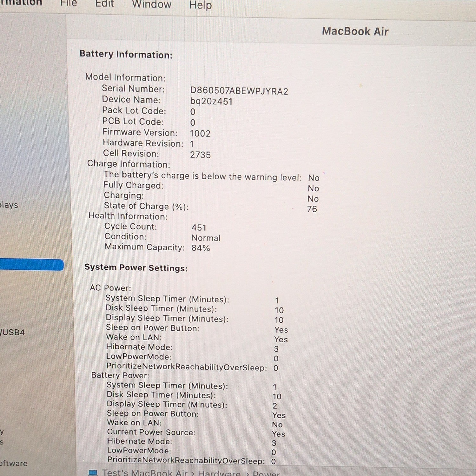Screen dimensions: 476x476
Task: Click the Fully Charged label
Action: 133,185
